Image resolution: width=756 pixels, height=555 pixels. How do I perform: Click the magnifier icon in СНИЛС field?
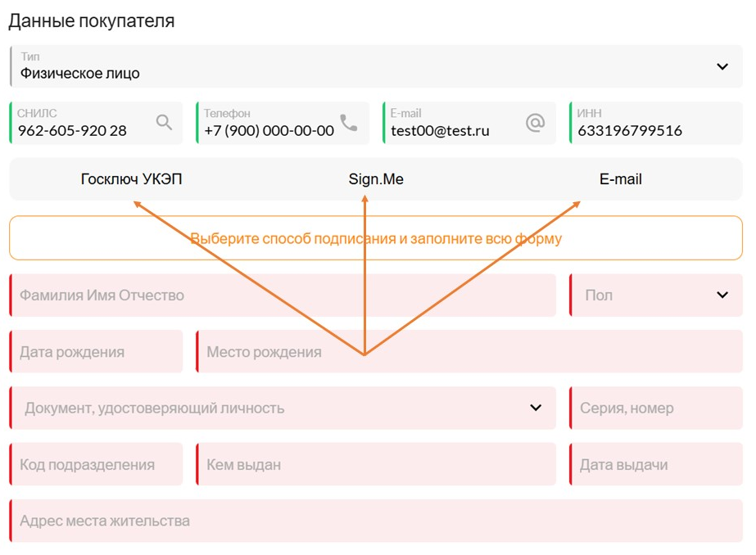(x=164, y=122)
